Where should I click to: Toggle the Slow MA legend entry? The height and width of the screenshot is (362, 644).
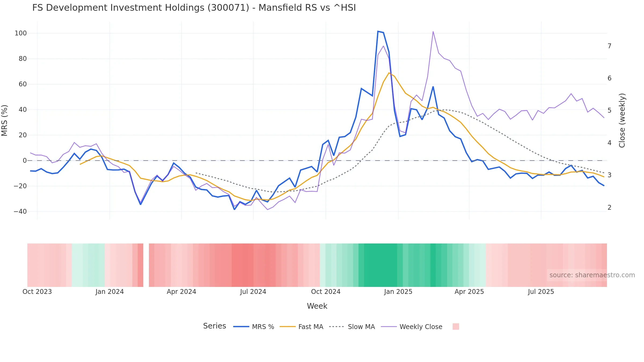point(352,327)
